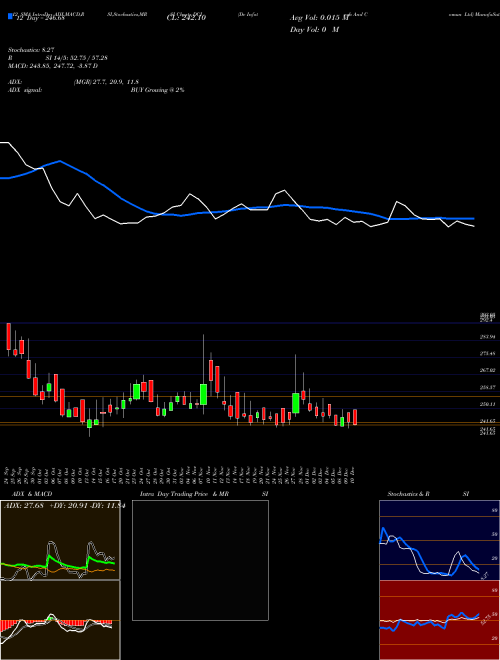This screenshot has width=500, height=660.
Task: Click the first red candlestick at 24 Sep
Action: point(8,336)
